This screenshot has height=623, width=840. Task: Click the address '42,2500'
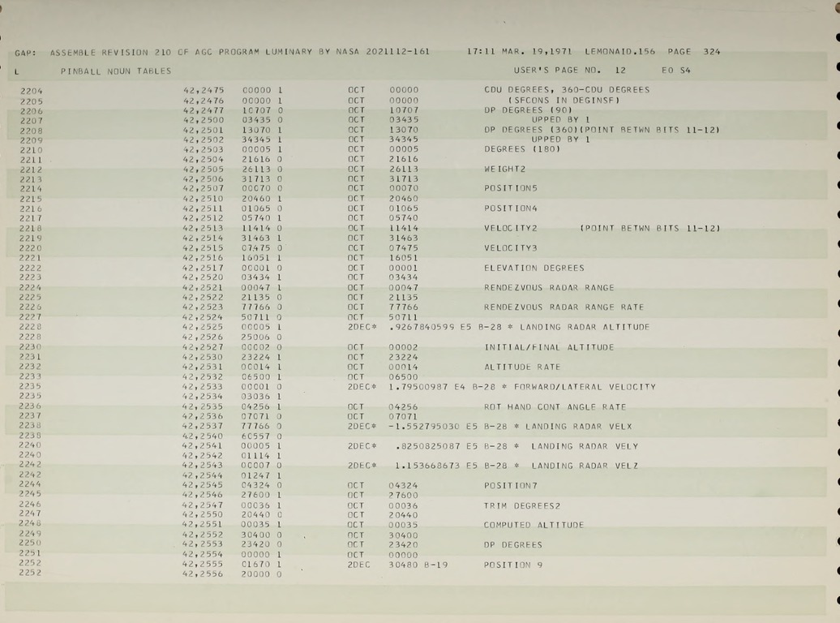[204, 120]
